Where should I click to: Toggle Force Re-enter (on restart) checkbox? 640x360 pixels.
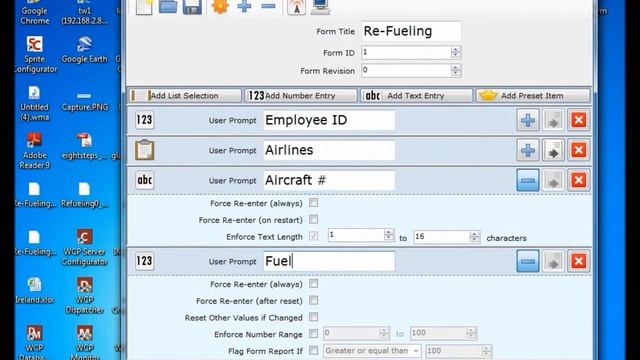[313, 220]
